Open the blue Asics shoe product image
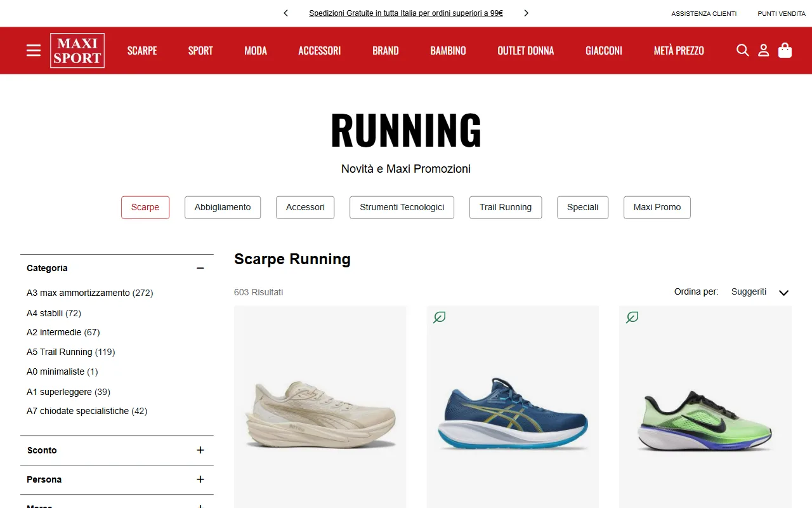Screen dimensions: 812x508 513,407
